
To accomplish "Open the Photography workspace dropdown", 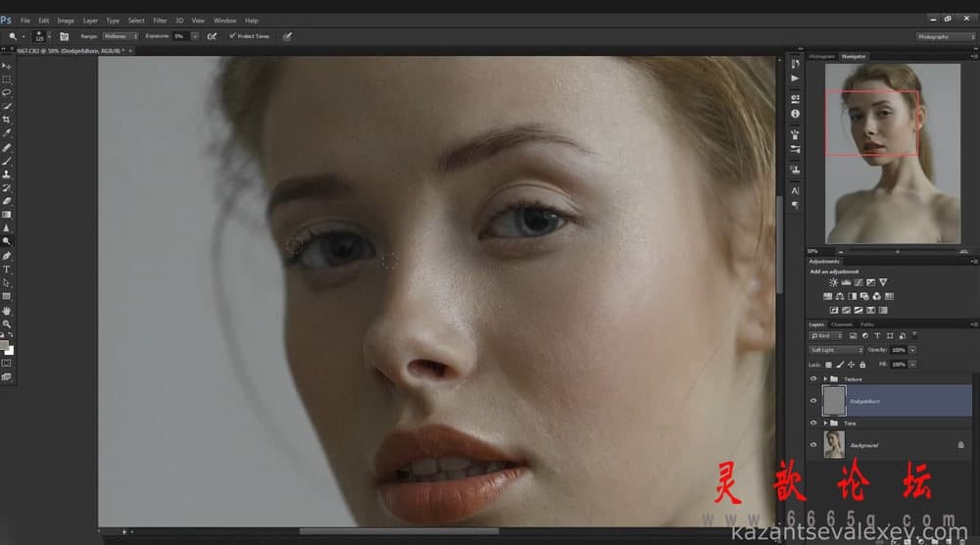I will [946, 37].
